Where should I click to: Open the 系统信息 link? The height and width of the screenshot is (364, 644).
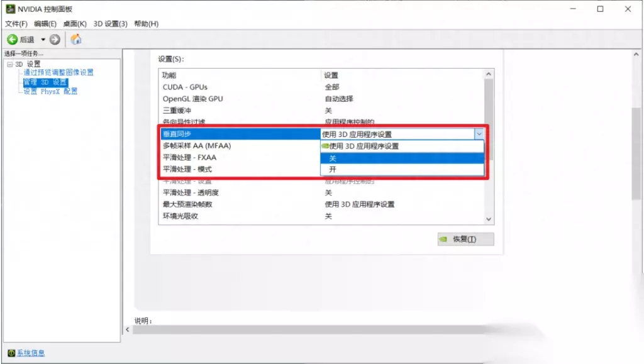tap(31, 353)
